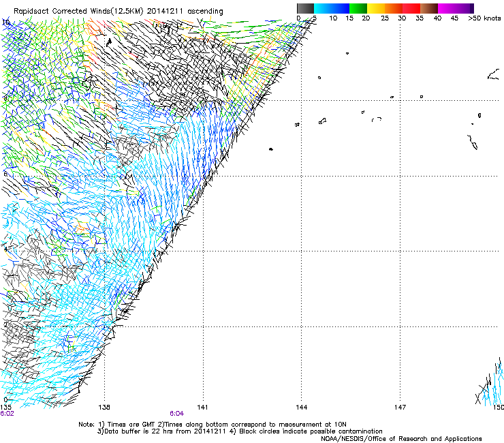Click the '25' legend scale label
Screen dimensions: 504x443
[x=385, y=18]
